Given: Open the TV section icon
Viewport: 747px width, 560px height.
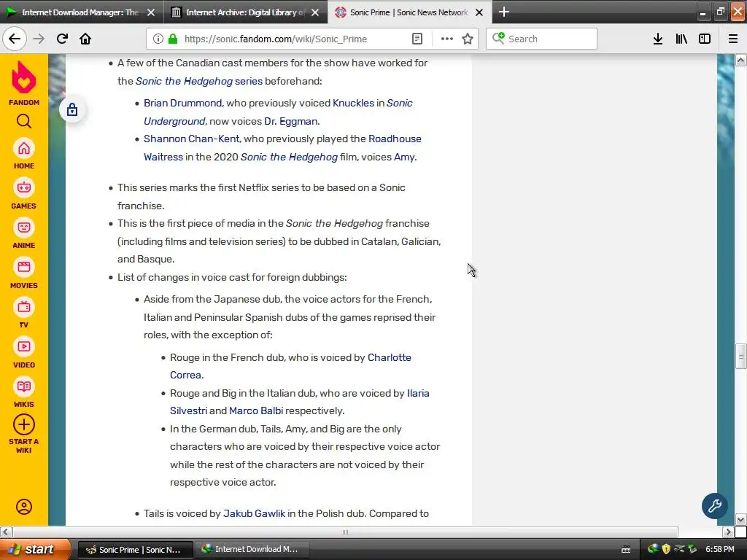Looking at the screenshot, I should point(24,307).
